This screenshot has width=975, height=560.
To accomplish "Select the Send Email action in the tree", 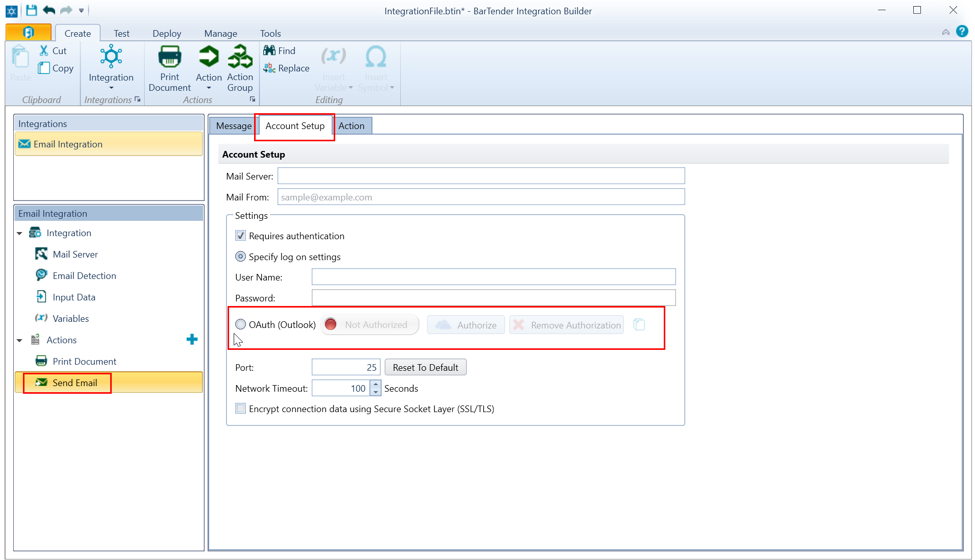I will click(109, 383).
